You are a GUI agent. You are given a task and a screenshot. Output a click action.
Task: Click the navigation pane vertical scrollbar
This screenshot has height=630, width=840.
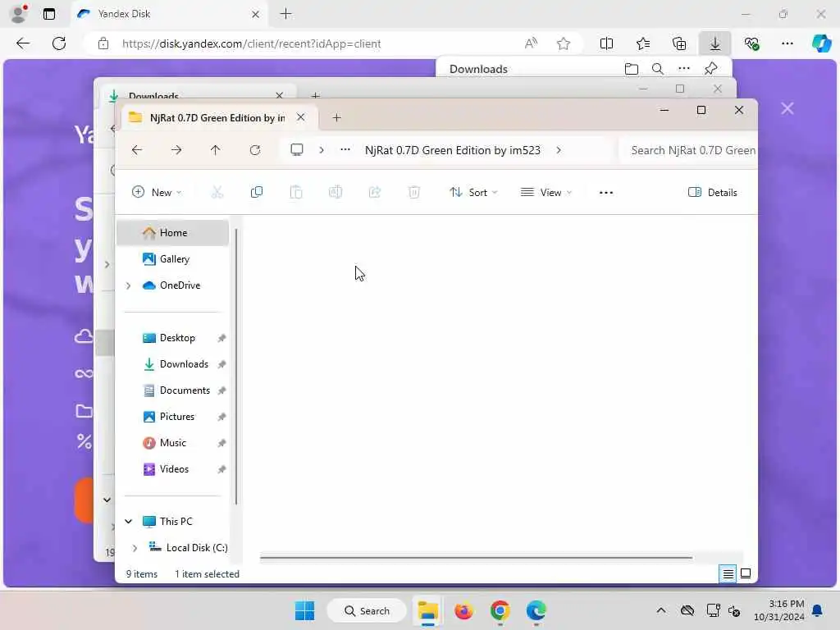tap(236, 367)
